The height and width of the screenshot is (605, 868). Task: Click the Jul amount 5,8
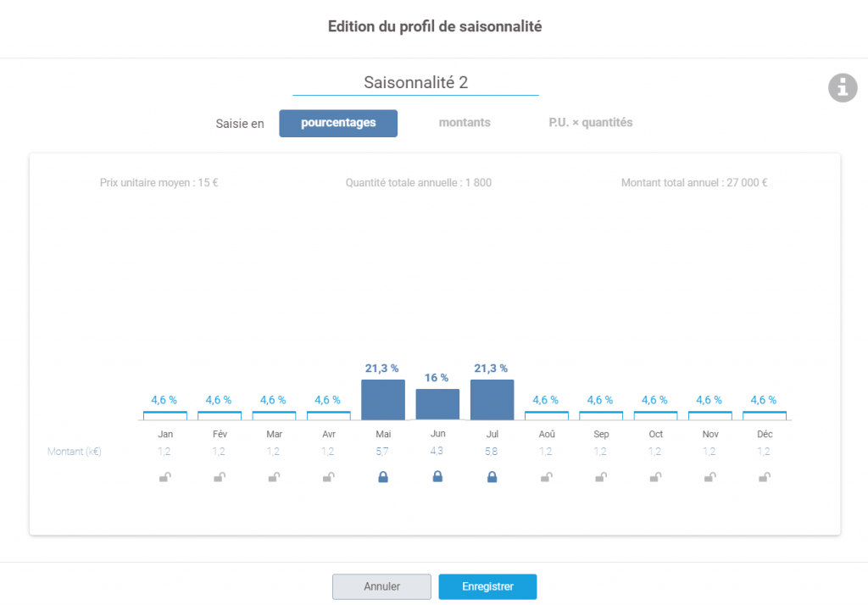[x=491, y=452]
